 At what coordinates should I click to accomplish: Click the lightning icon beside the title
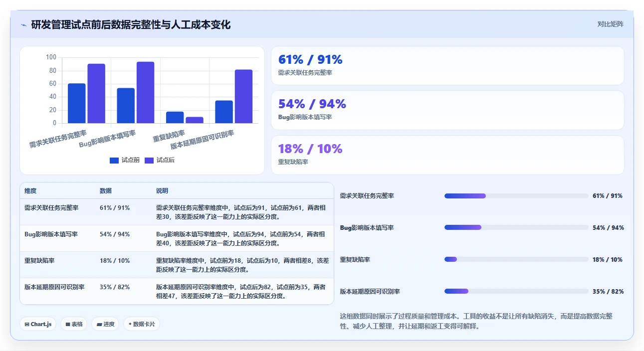click(x=23, y=25)
